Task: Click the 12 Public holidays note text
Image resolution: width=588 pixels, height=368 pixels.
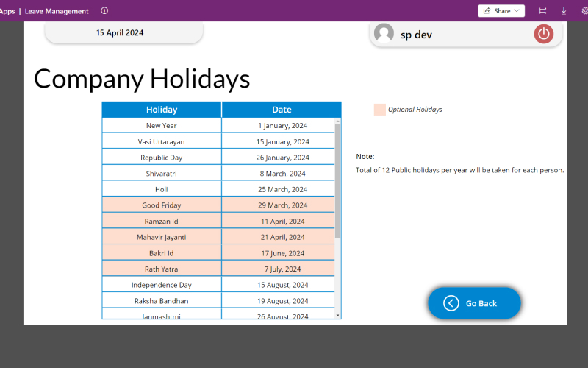Action: click(x=460, y=170)
